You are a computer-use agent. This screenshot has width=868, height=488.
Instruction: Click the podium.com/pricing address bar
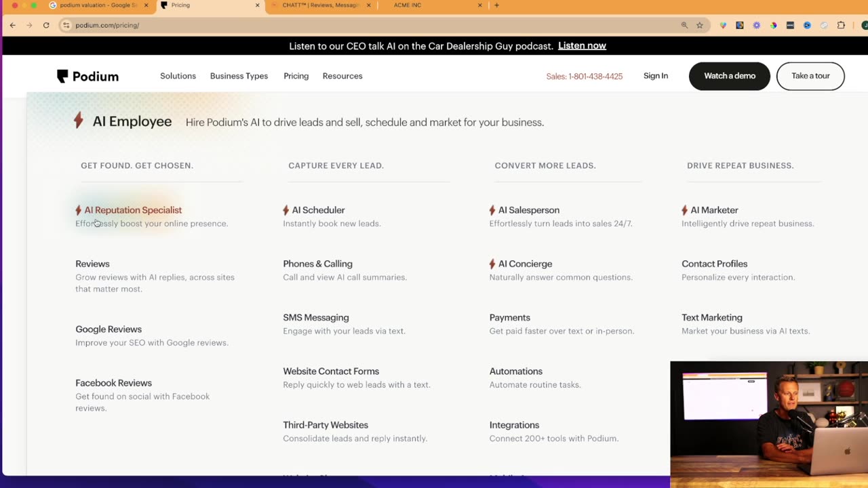click(x=373, y=25)
